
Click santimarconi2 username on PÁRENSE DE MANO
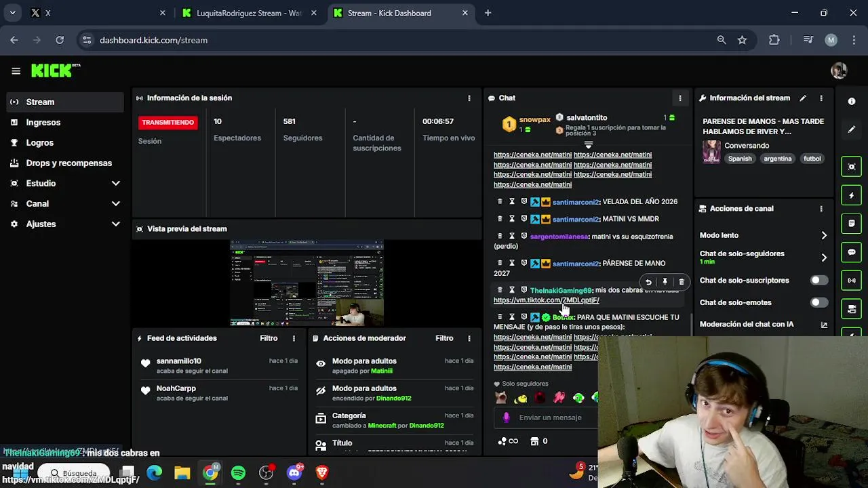(576, 263)
